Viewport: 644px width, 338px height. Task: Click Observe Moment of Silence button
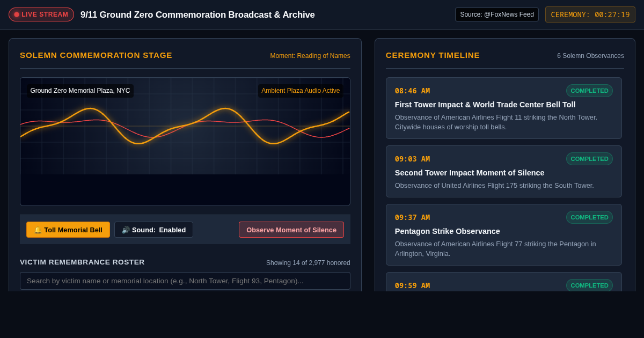tap(291, 230)
